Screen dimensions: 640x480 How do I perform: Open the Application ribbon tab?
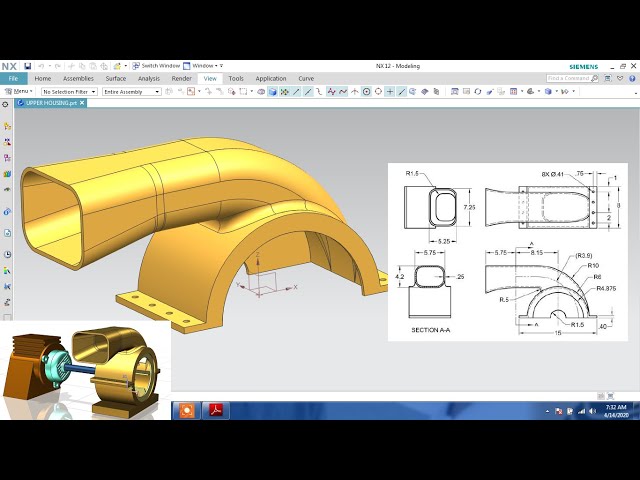271,78
